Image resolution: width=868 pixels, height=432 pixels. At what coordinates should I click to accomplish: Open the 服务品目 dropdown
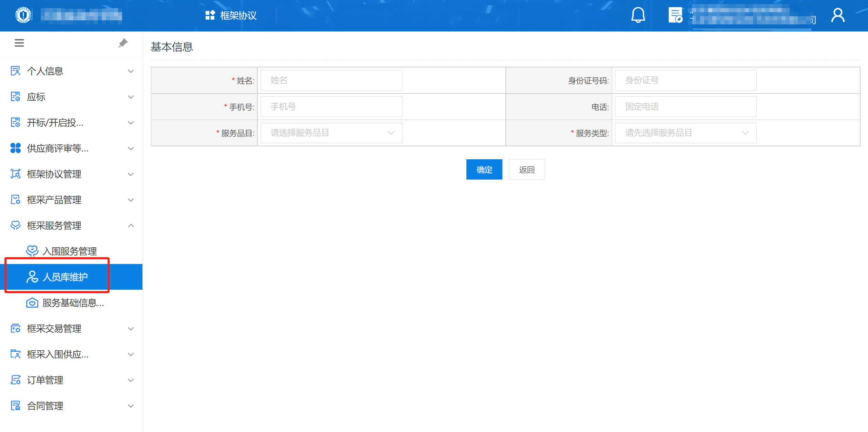pyautogui.click(x=331, y=133)
